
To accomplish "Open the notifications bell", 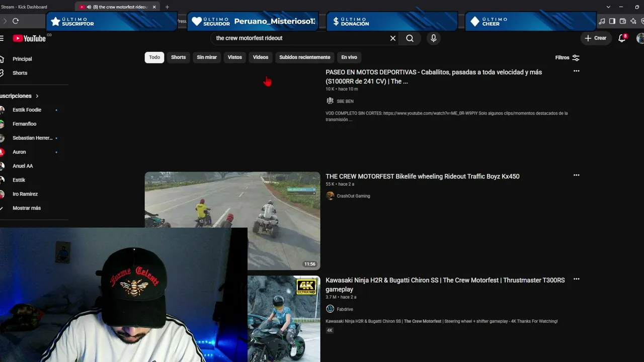I will click(x=622, y=38).
